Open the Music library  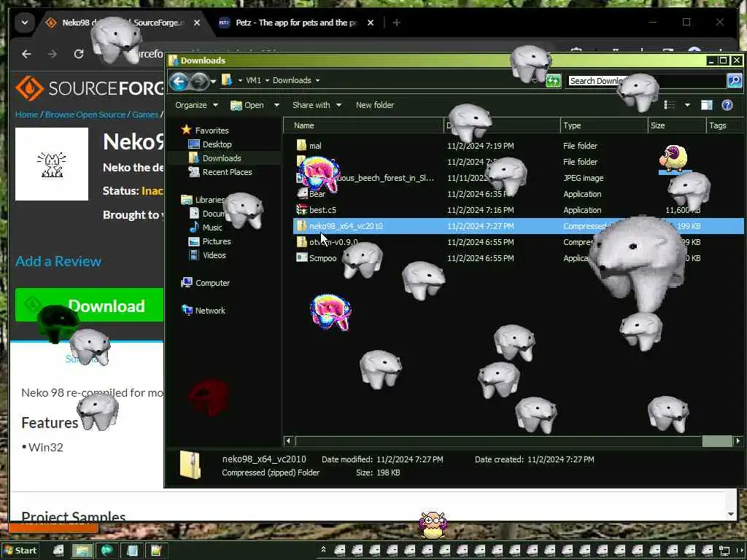point(206,227)
